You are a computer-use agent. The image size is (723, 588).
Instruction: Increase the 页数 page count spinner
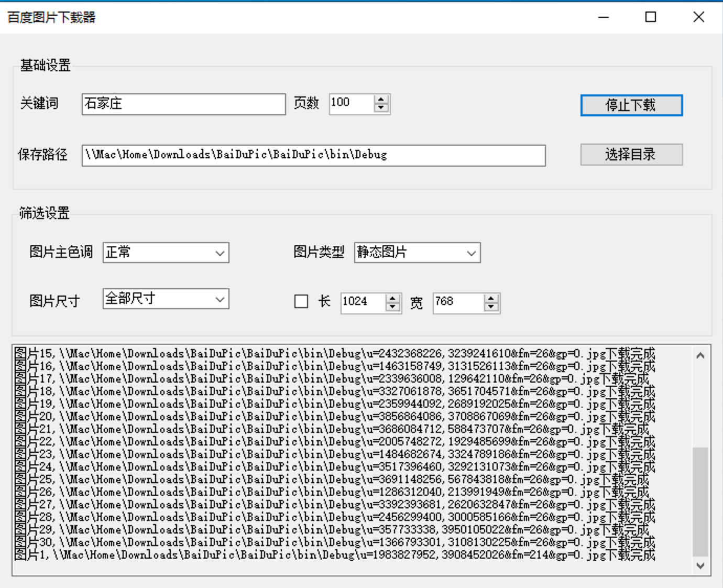pos(381,100)
